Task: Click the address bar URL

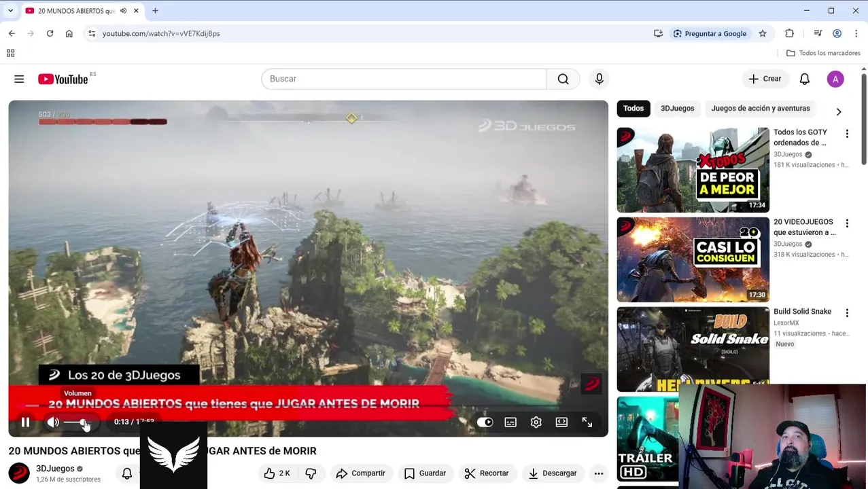Action: coord(161,33)
